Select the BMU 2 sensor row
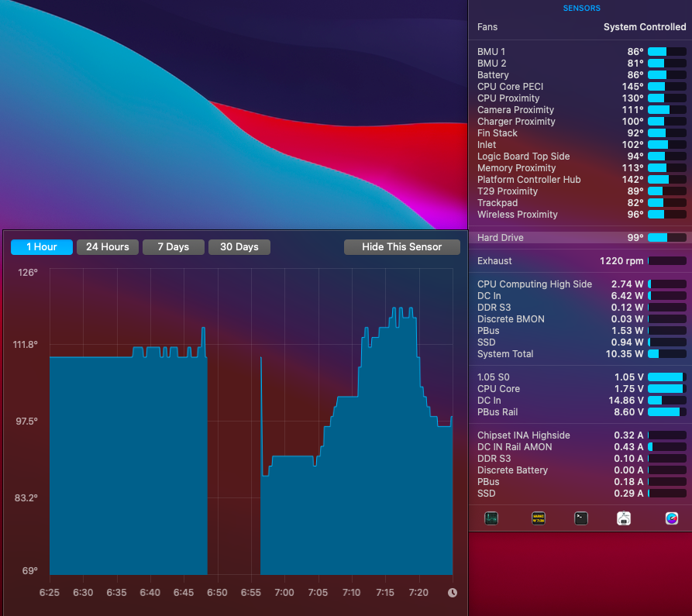The width and height of the screenshot is (692, 616). (x=581, y=63)
